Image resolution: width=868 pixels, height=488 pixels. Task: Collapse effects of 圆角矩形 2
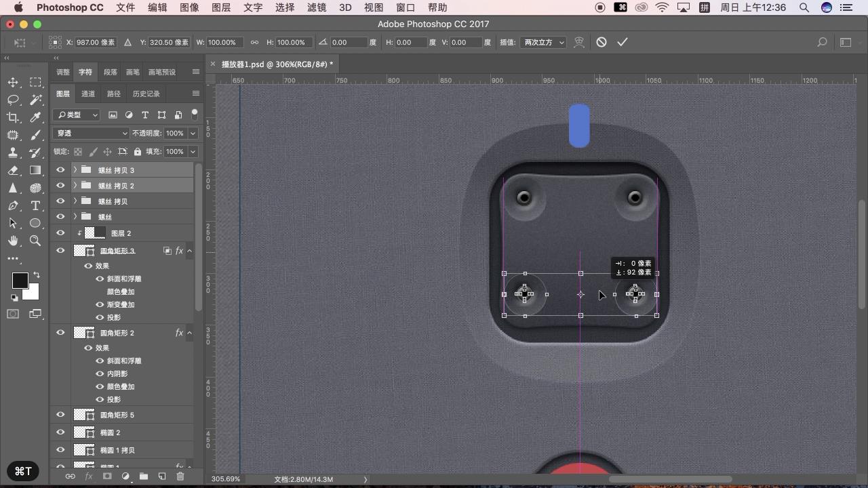(x=189, y=333)
